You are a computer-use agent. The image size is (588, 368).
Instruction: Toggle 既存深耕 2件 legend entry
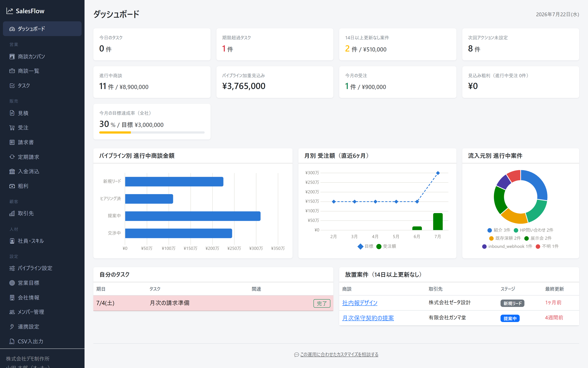505,238
